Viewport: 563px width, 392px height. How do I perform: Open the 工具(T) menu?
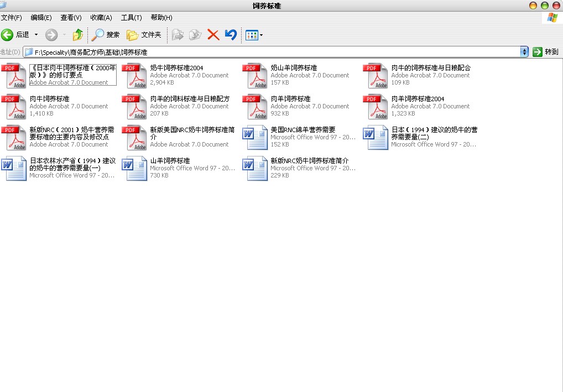[x=131, y=18]
